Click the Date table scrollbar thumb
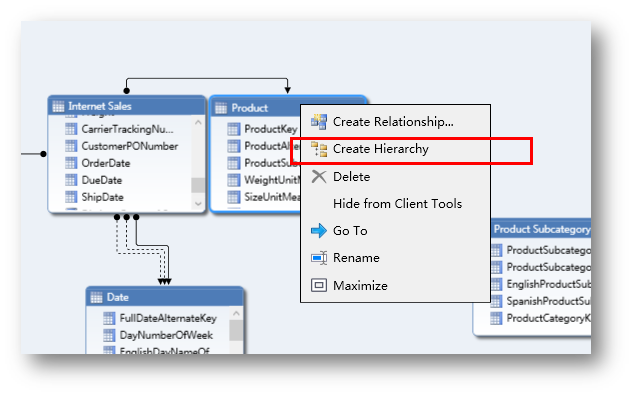Viewport: 633px width, 396px height. 237,331
